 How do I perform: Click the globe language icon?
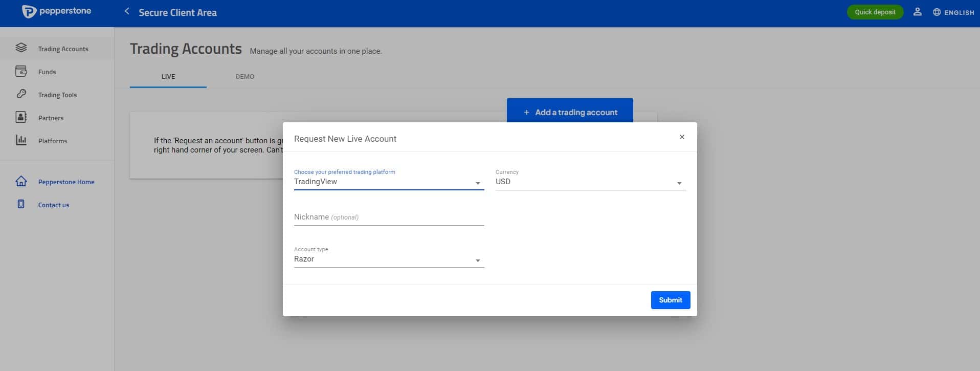937,12
